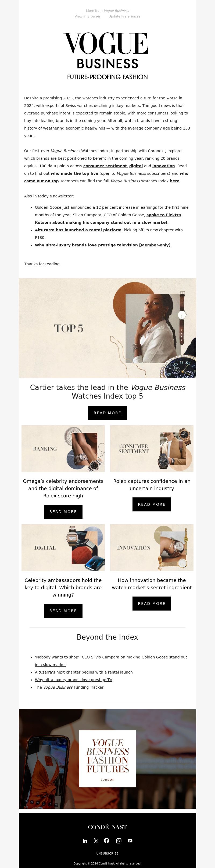Click Read More under Rolex consumer sentiment
Screen dimensions: 215x868
[152, 504]
